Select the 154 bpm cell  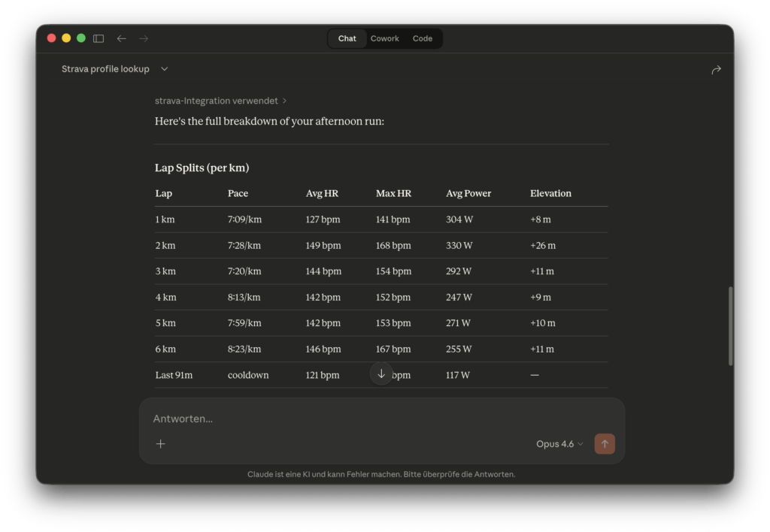[393, 271]
